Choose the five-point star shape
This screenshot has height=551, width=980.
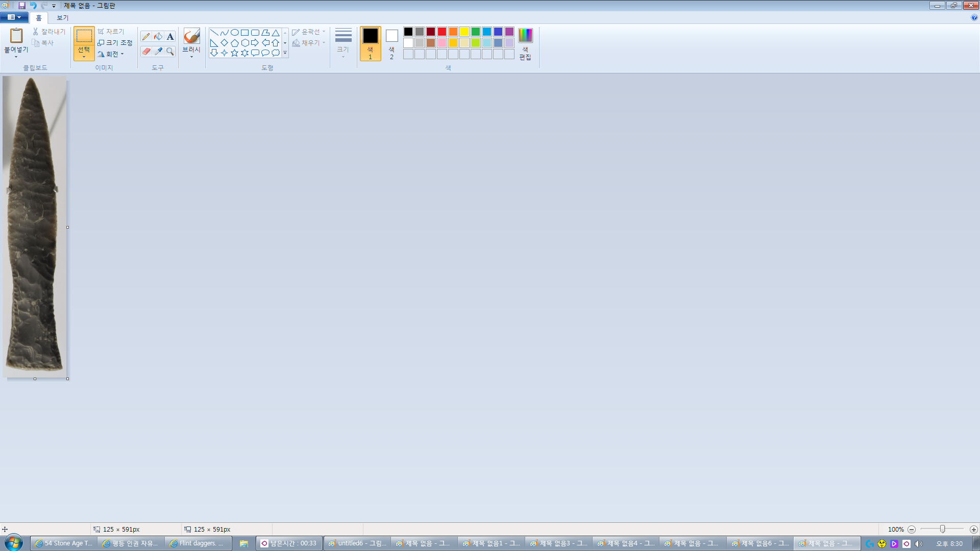pyautogui.click(x=234, y=53)
